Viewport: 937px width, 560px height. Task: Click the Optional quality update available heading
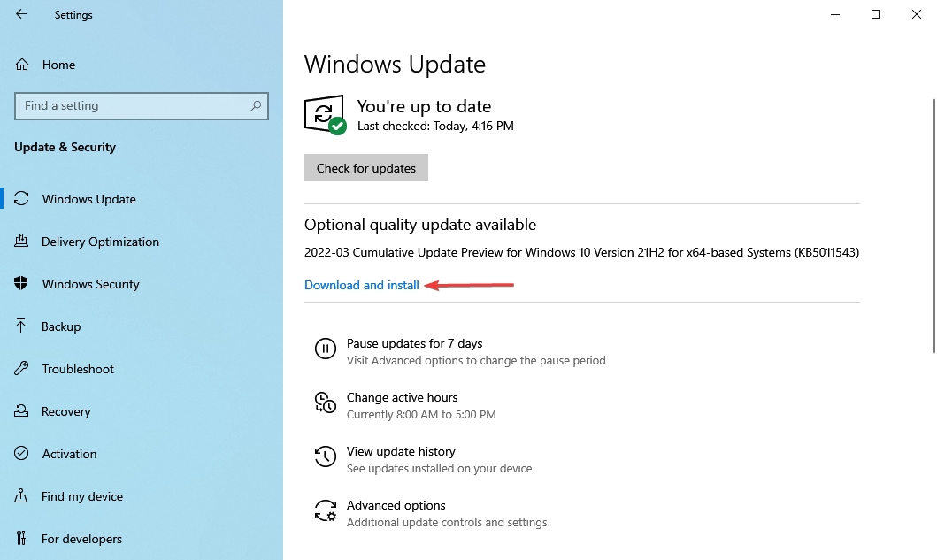pyautogui.click(x=420, y=225)
